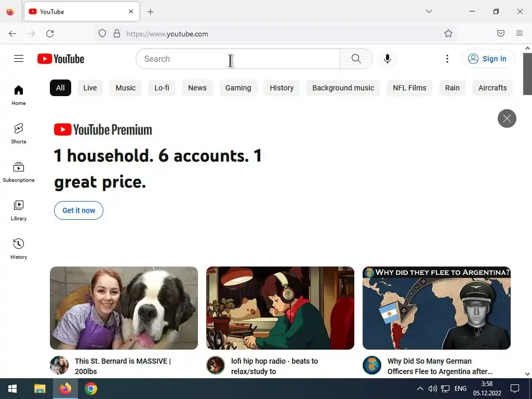Open lofi hip hop radio thumbnail
This screenshot has height=399, width=532.
pos(280,308)
